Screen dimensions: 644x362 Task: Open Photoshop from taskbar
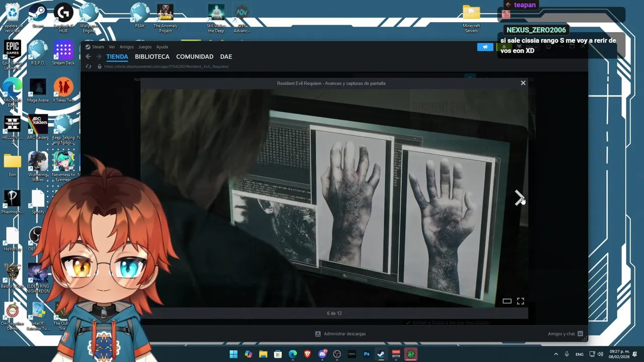tap(367, 354)
